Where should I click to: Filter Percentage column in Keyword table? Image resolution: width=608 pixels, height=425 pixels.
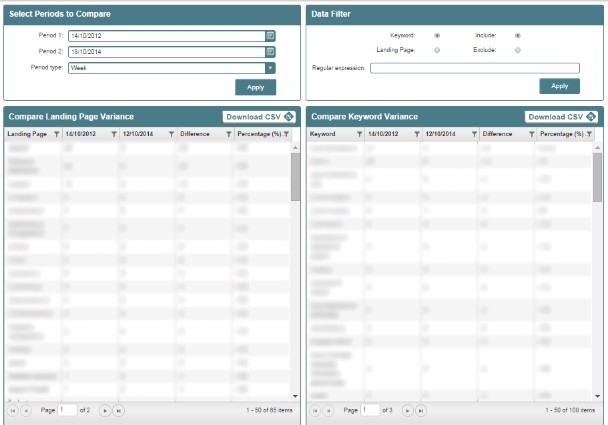pos(589,134)
